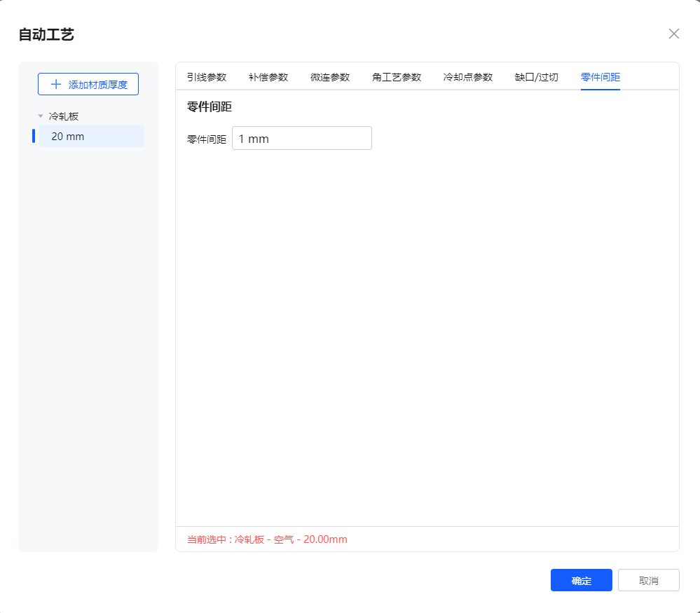700x613 pixels.
Task: Show the 冷却点参数 tab
Action: pyautogui.click(x=468, y=77)
